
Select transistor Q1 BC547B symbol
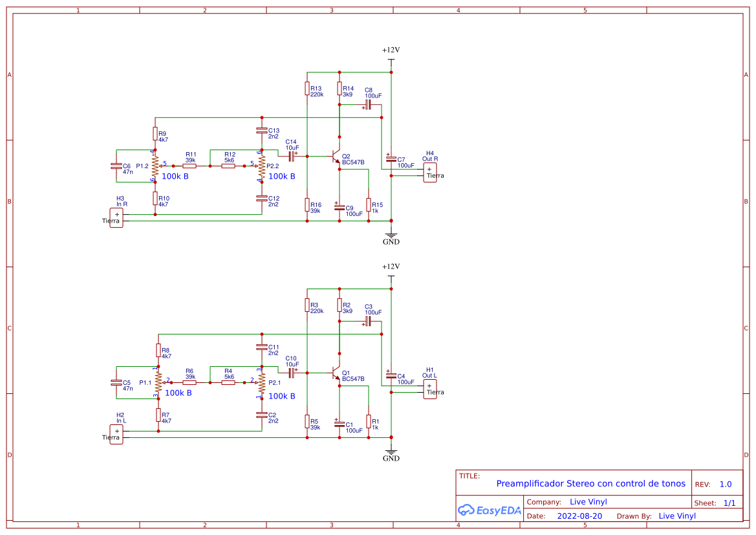(x=336, y=373)
